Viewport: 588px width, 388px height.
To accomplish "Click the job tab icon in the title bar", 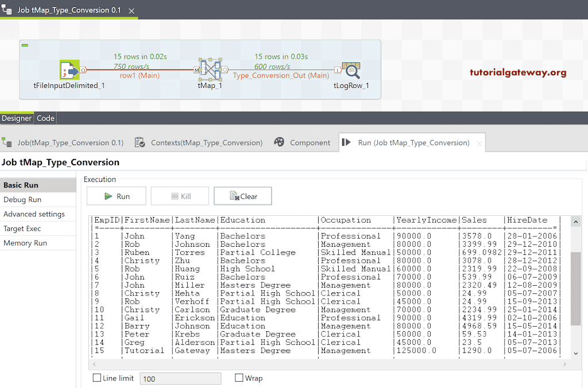I will (6, 10).
